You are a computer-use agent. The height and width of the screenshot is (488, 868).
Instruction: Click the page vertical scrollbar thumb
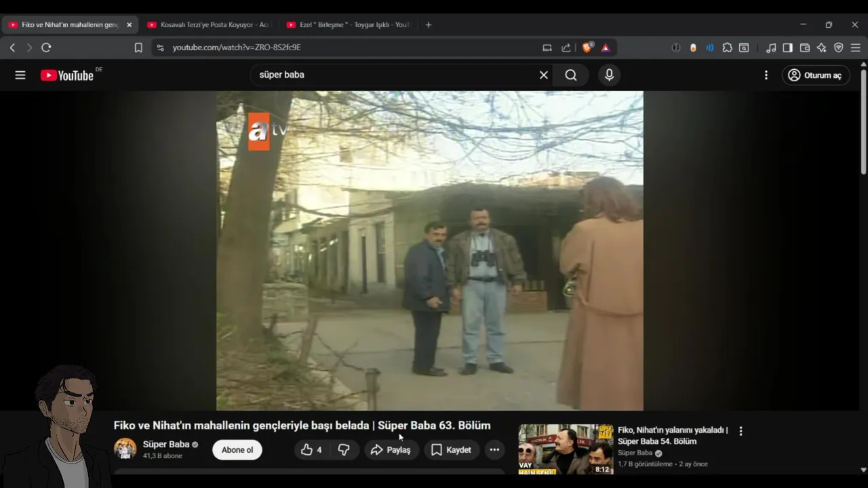[x=863, y=121]
